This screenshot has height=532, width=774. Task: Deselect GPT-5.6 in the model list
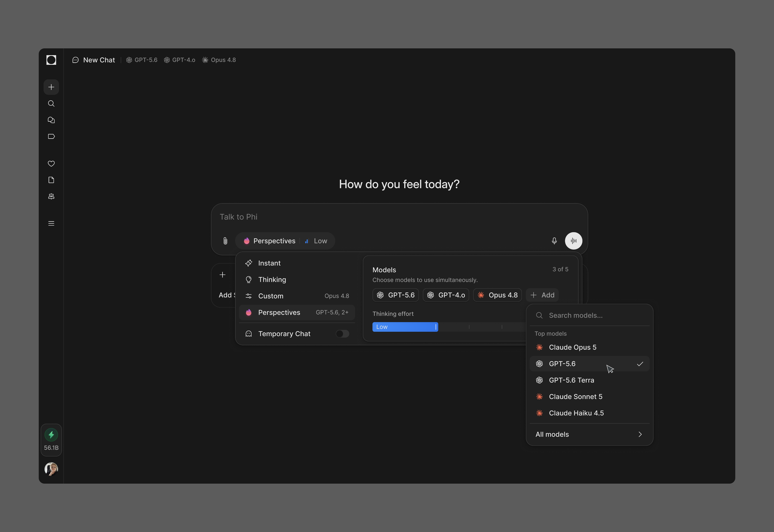pyautogui.click(x=589, y=364)
